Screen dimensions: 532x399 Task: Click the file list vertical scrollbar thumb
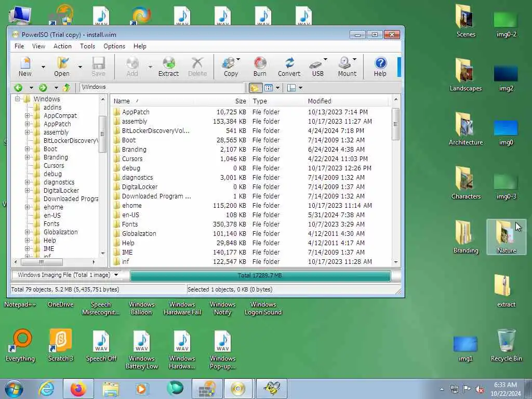(395, 124)
